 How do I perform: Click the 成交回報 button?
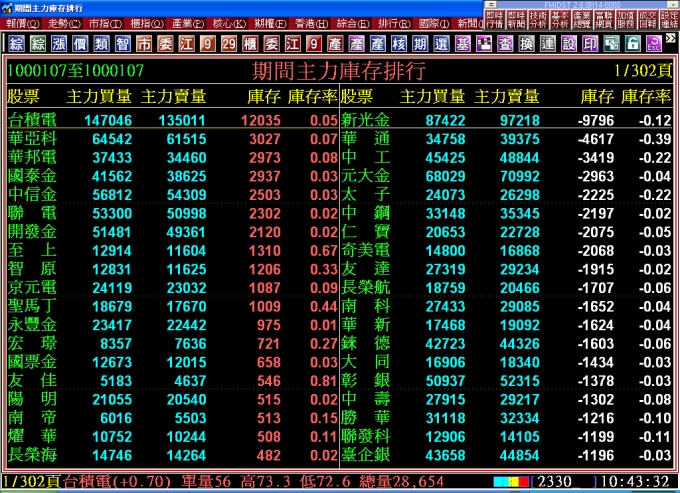point(647,20)
